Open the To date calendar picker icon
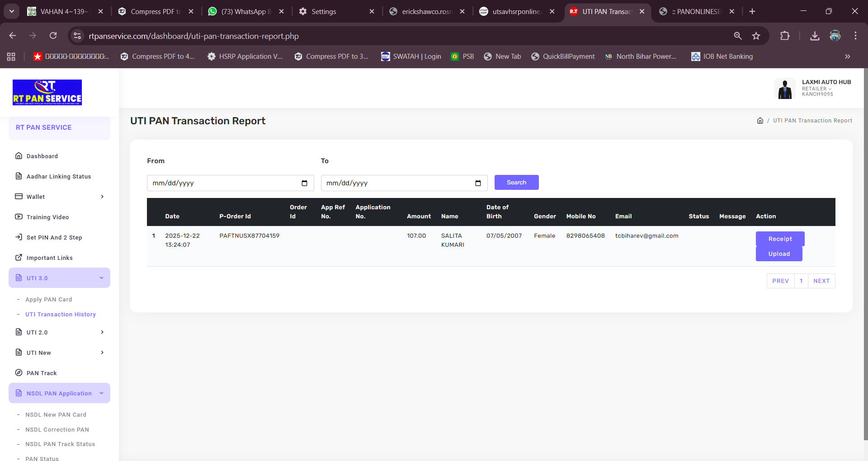This screenshot has width=868, height=461. click(478, 183)
